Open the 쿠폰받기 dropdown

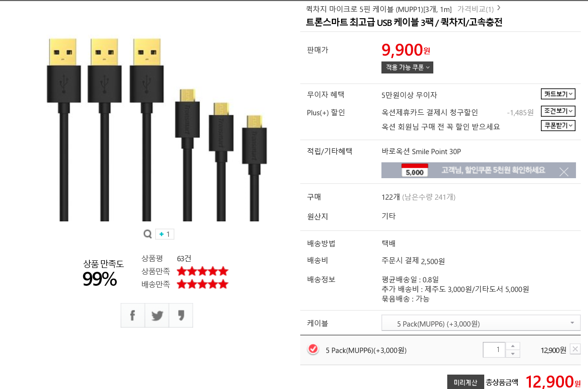558,126
